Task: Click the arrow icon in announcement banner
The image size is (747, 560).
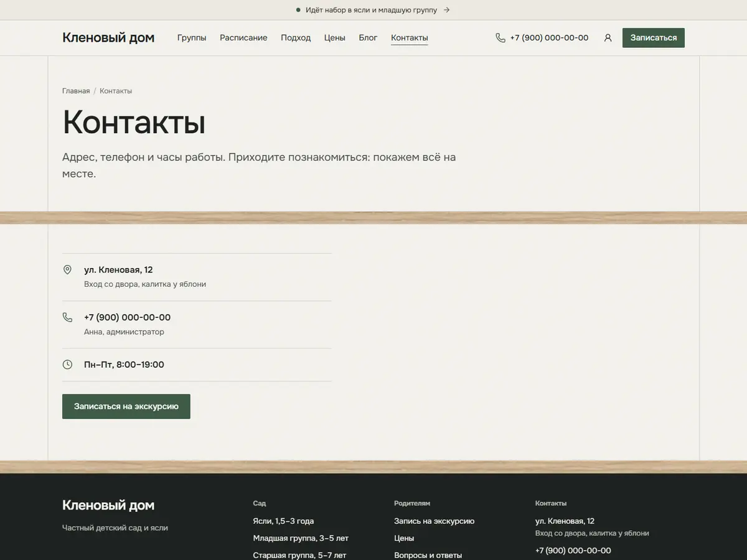Action: coord(446,10)
